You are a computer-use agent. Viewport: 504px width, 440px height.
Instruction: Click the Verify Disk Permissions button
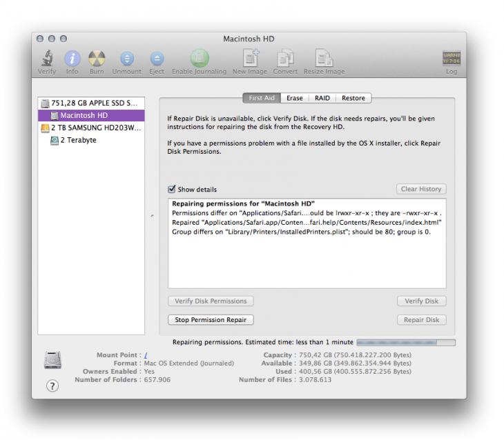pyautogui.click(x=211, y=301)
